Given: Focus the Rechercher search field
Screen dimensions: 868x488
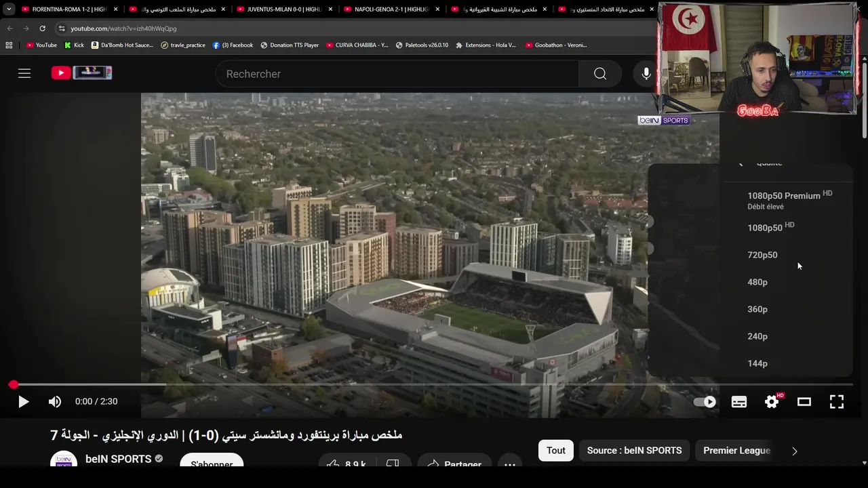Looking at the screenshot, I should click(x=397, y=74).
